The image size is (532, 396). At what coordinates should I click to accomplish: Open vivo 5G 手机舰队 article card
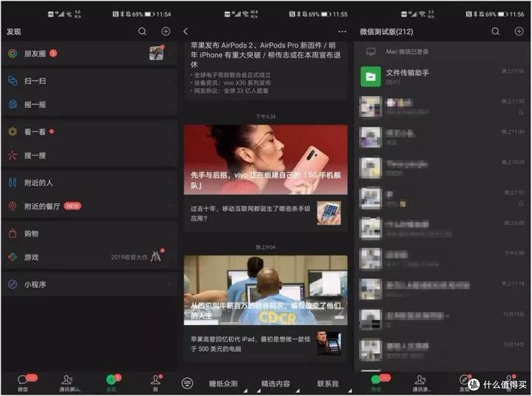tap(266, 160)
